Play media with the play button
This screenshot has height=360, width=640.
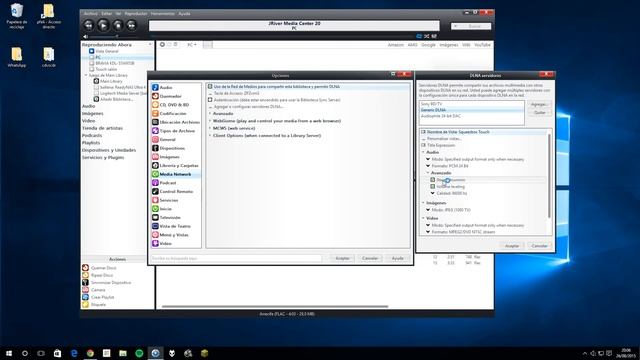pos(103,25)
